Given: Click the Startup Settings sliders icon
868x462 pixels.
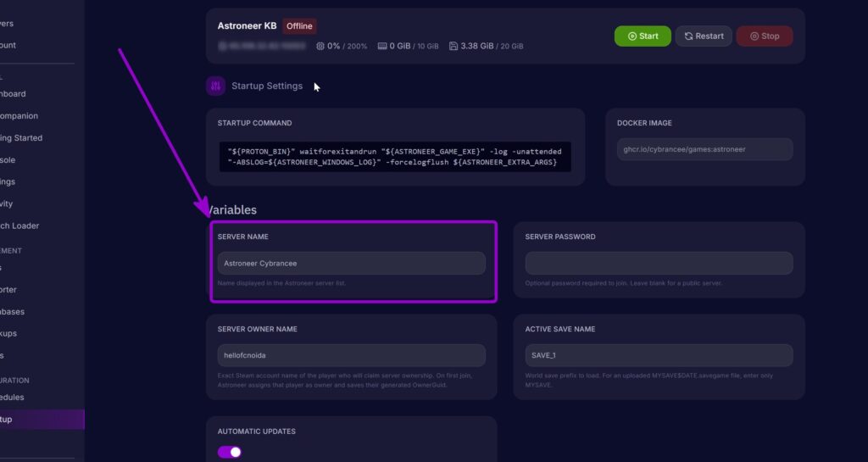Looking at the screenshot, I should [x=215, y=86].
